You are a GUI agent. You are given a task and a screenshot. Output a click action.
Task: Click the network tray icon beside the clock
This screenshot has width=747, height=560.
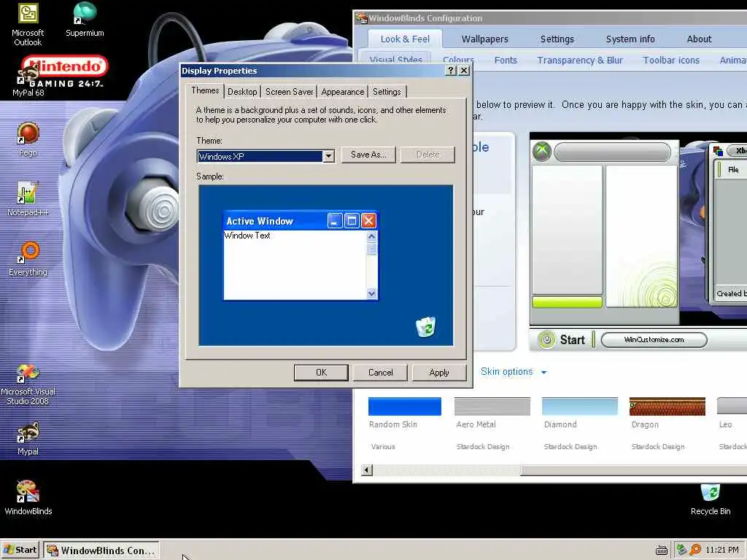tap(681, 550)
